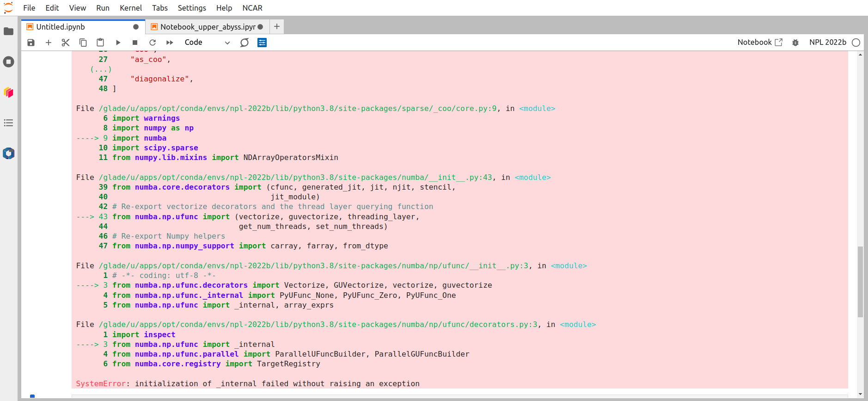
Task: Open the Settings menu
Action: 192,8
